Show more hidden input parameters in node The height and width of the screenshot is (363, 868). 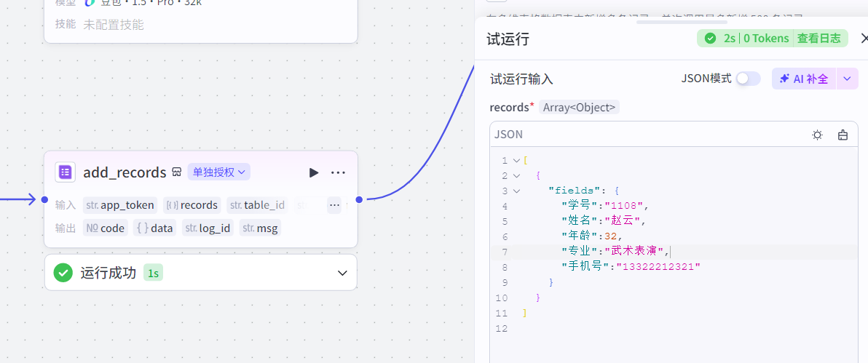(x=334, y=205)
